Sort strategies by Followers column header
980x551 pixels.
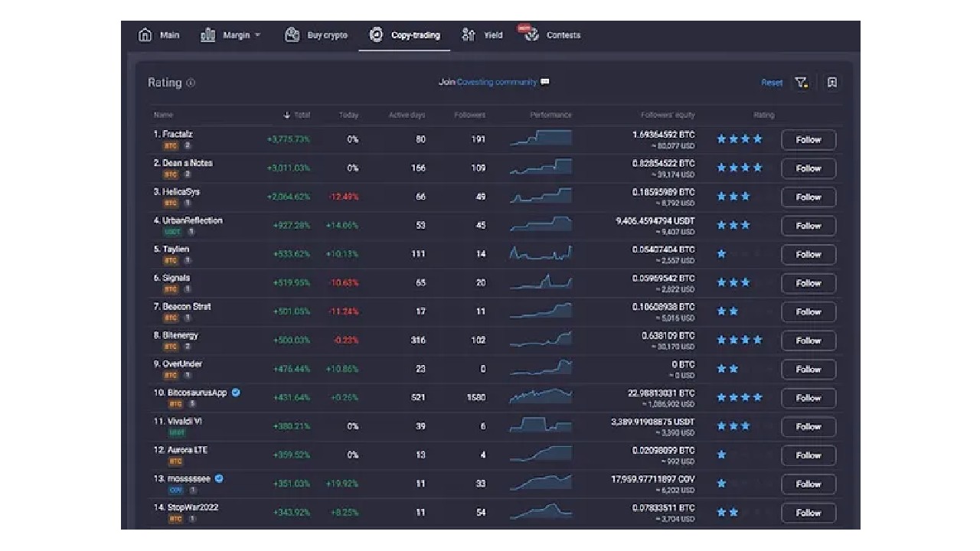(x=469, y=115)
